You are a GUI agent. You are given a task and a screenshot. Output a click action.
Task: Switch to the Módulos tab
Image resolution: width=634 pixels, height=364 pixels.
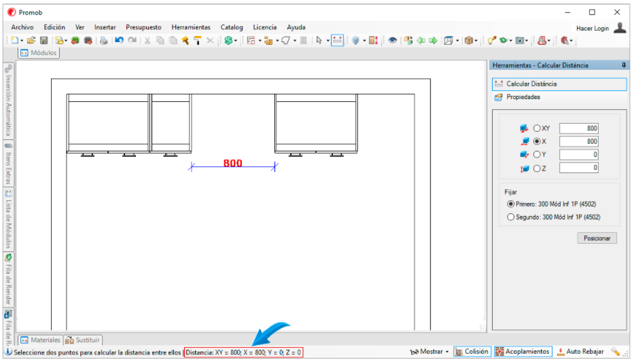point(39,53)
